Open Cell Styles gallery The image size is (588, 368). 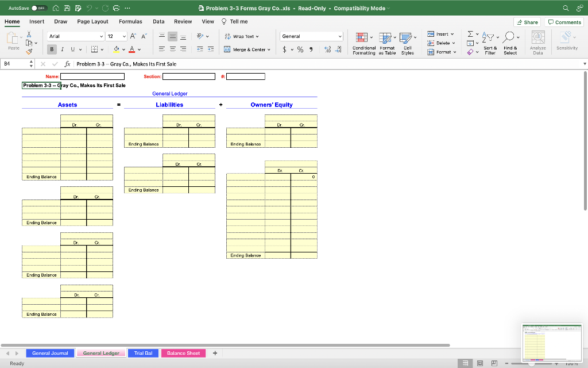408,43
